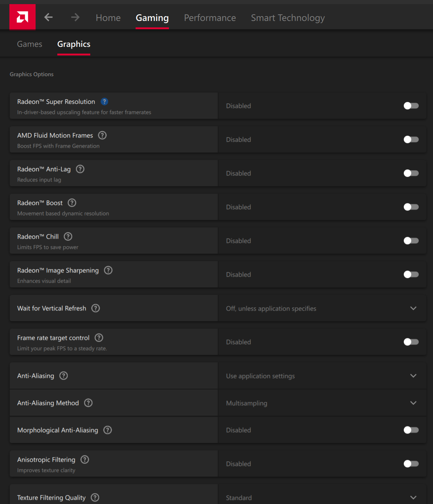
Task: Turn on Anisotropic Filtering
Action: coord(411,464)
